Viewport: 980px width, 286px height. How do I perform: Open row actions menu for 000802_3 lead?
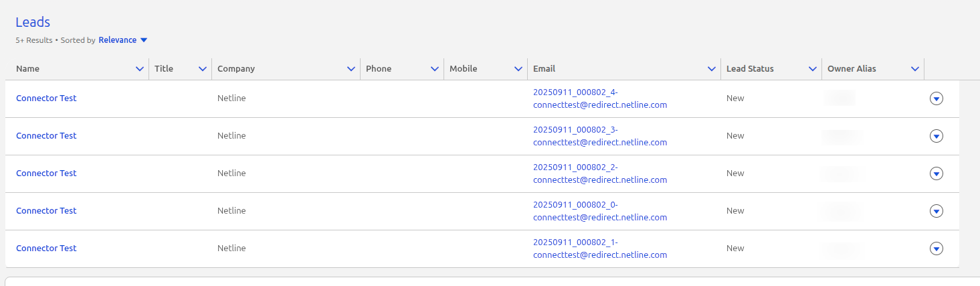point(937,136)
